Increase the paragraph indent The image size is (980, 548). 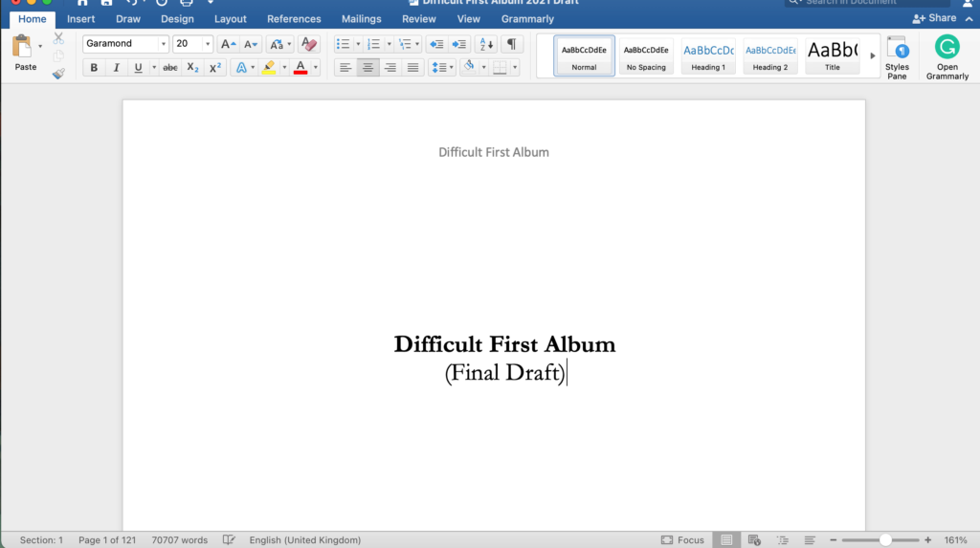click(458, 44)
